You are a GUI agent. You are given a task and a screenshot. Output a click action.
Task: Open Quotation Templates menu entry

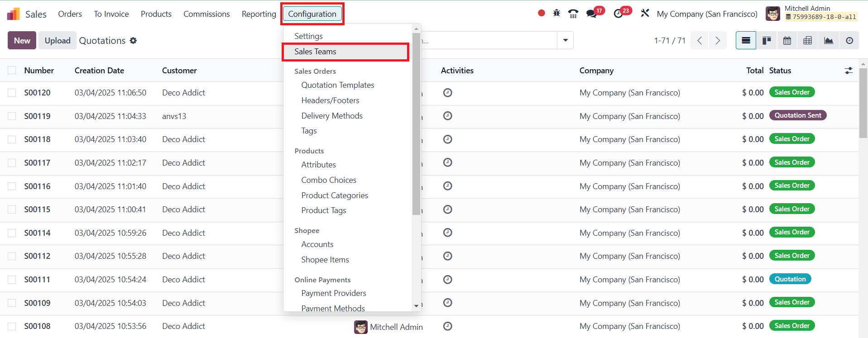[x=338, y=85]
